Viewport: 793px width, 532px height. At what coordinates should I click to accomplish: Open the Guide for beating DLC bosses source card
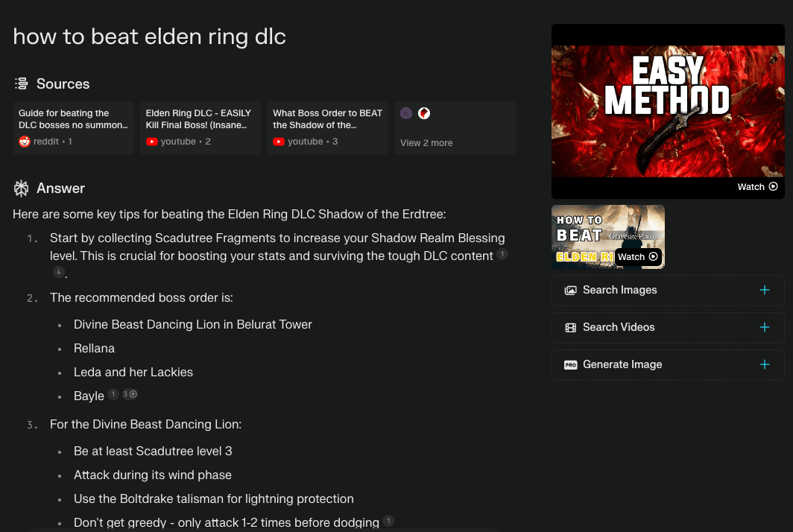coord(73,128)
